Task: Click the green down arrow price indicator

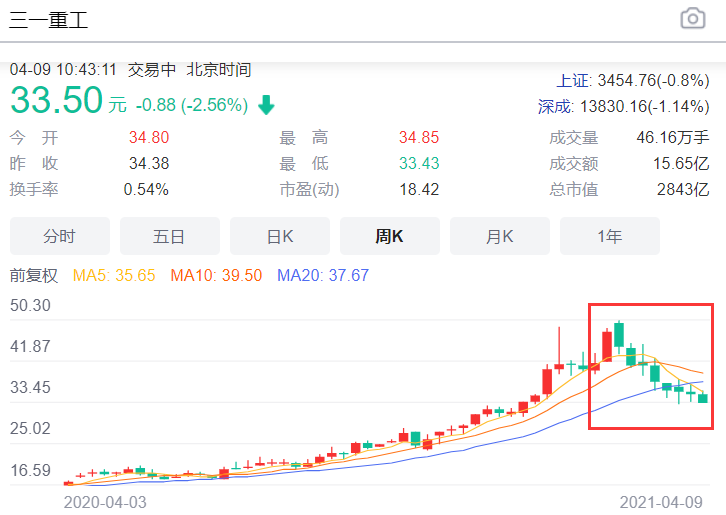Action: click(x=266, y=105)
